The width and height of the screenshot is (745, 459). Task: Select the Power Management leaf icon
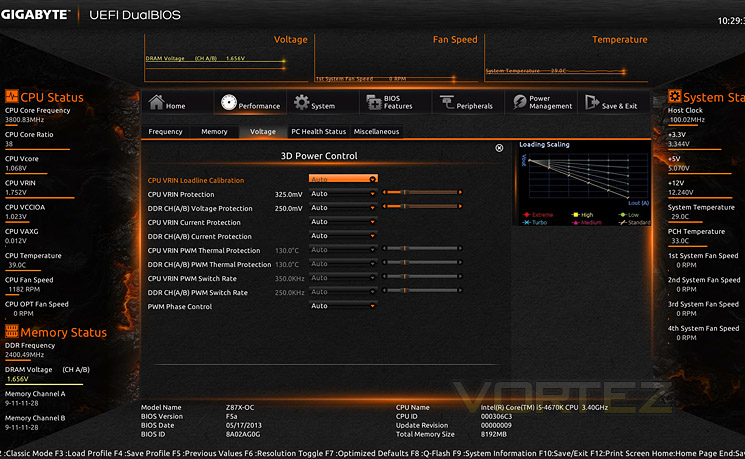click(x=519, y=102)
